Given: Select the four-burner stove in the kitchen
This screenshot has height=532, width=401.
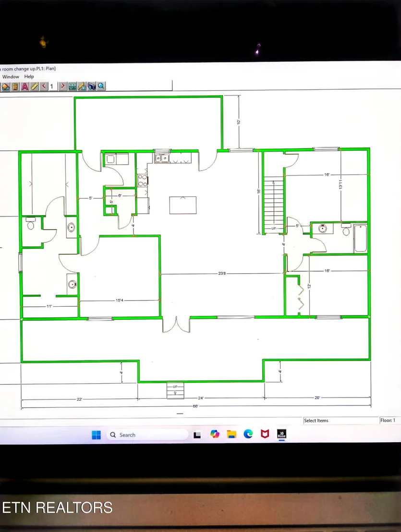Looking at the screenshot, I should [143, 181].
